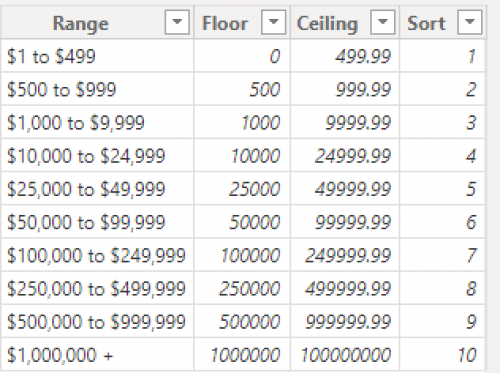Screen dimensions: 500x373
Task: Click the Ceiling cell showing 49999.99
Action: point(345,188)
